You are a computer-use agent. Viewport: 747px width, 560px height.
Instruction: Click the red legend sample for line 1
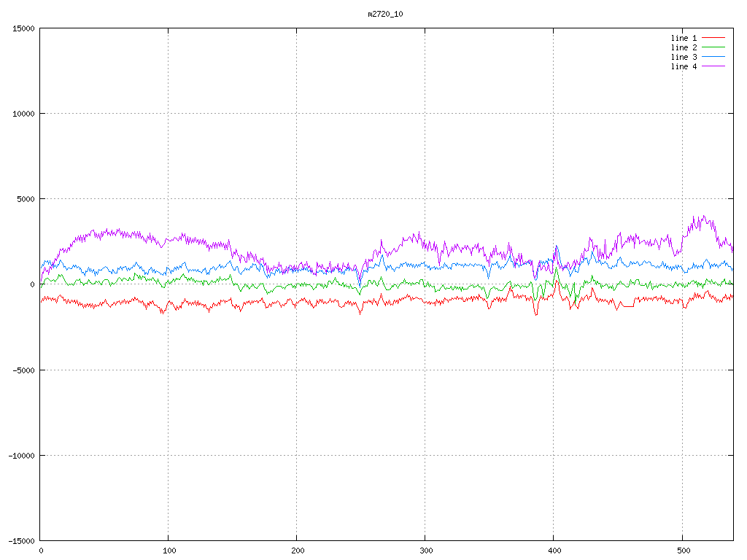(714, 38)
